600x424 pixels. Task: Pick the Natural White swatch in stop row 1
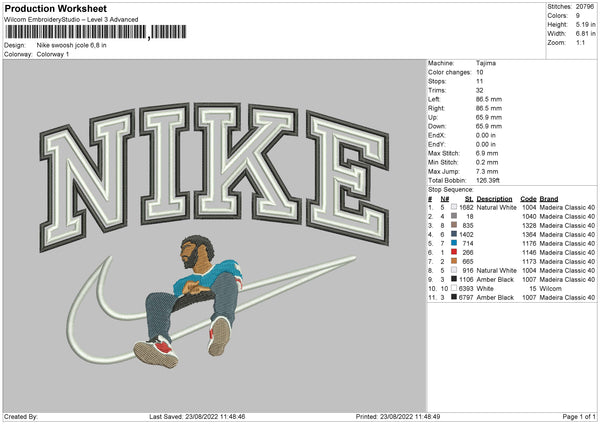454,207
